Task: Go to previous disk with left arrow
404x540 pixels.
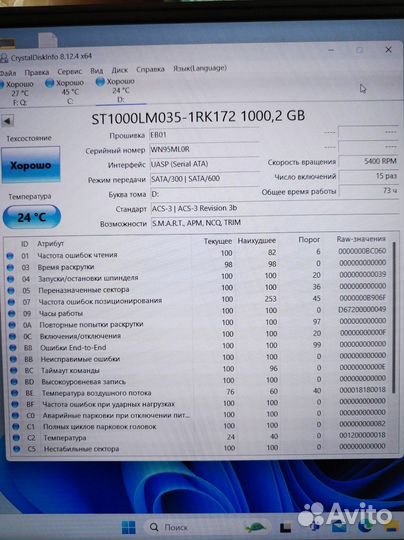Action: (7, 121)
